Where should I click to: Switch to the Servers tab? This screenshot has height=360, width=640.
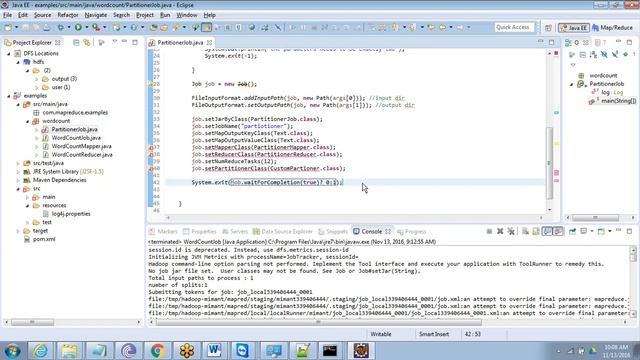[x=235, y=231]
